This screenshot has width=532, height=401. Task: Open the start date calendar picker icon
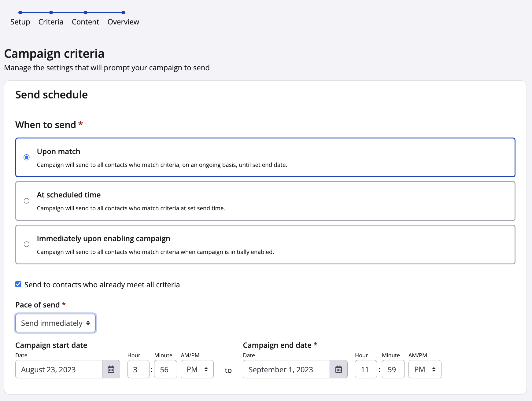[111, 369]
